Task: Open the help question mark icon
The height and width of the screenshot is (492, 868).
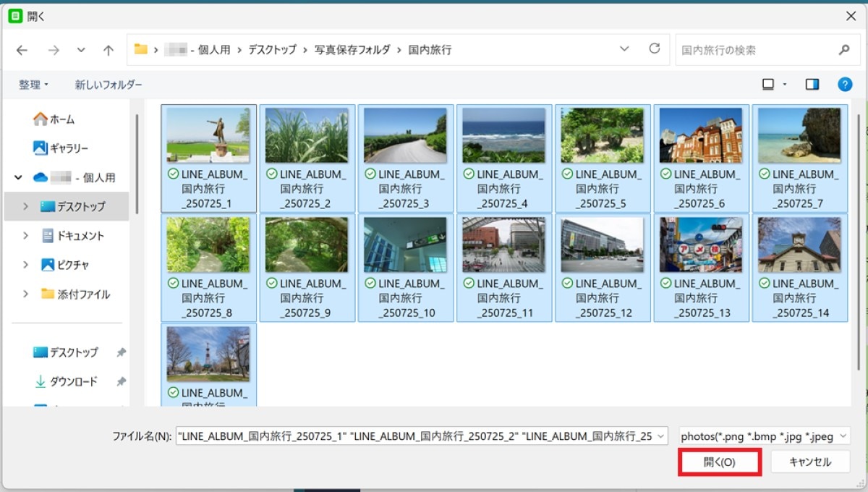Action: tap(844, 85)
